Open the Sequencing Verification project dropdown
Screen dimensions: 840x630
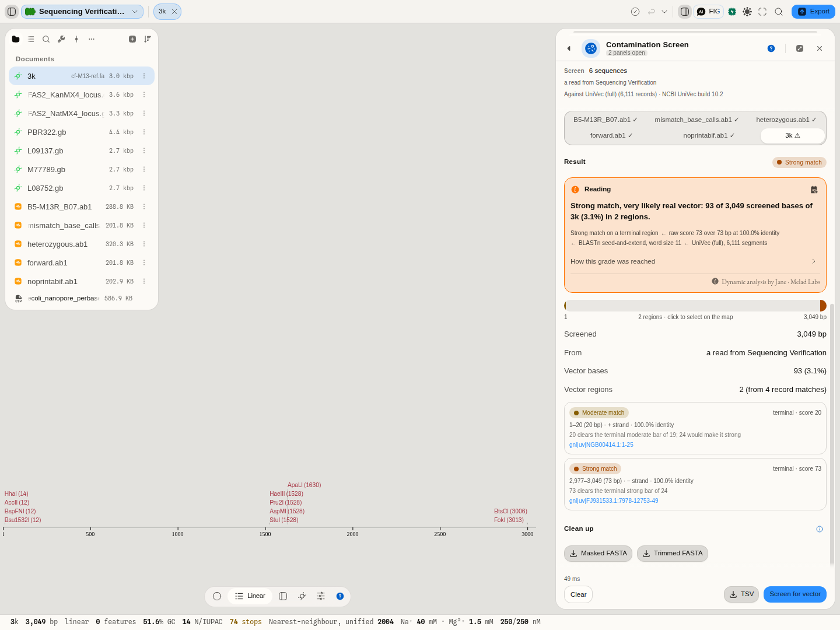pos(82,12)
